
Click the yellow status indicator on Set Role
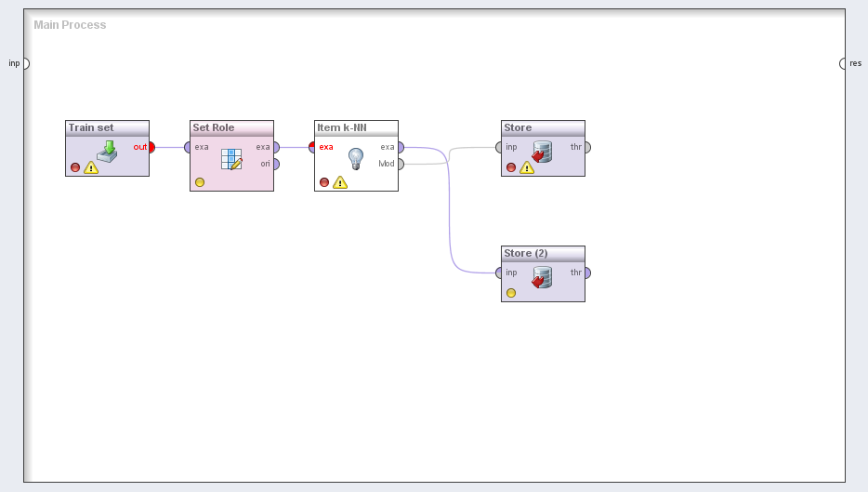[x=200, y=182]
